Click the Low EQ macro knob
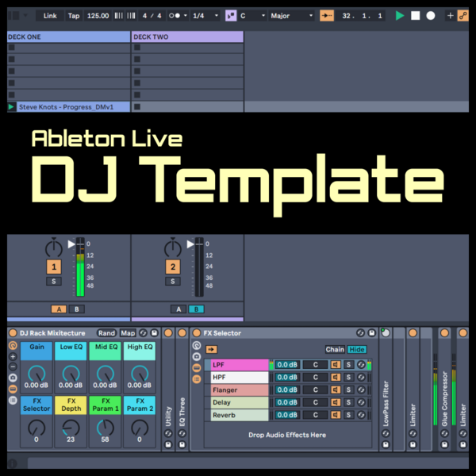Viewport: 476px width, 476px height. (x=71, y=374)
